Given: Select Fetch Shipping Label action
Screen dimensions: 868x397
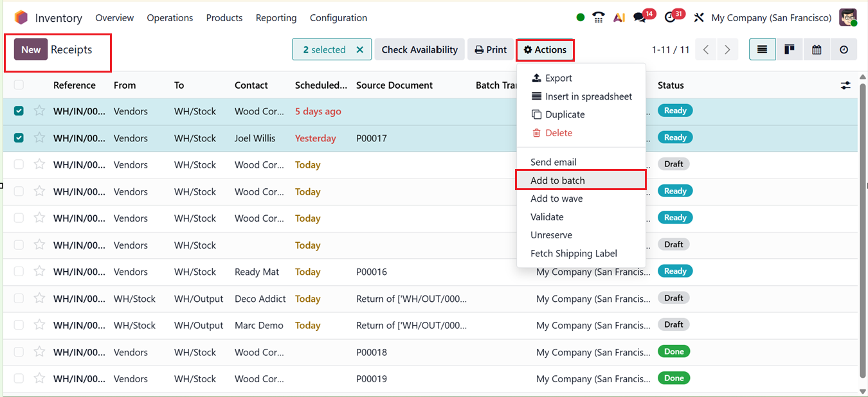Looking at the screenshot, I should [581, 253].
